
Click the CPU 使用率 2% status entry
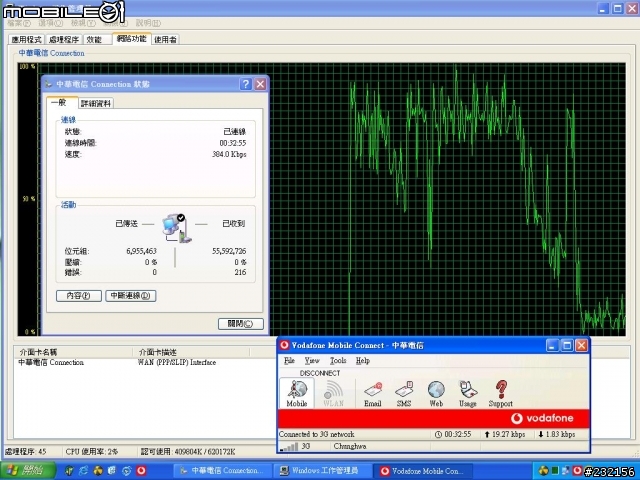pyautogui.click(x=92, y=451)
